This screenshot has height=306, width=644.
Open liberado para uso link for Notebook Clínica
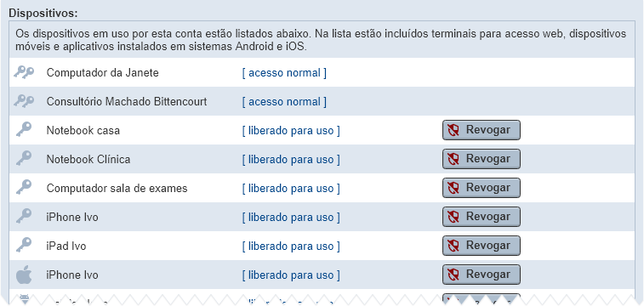point(291,160)
